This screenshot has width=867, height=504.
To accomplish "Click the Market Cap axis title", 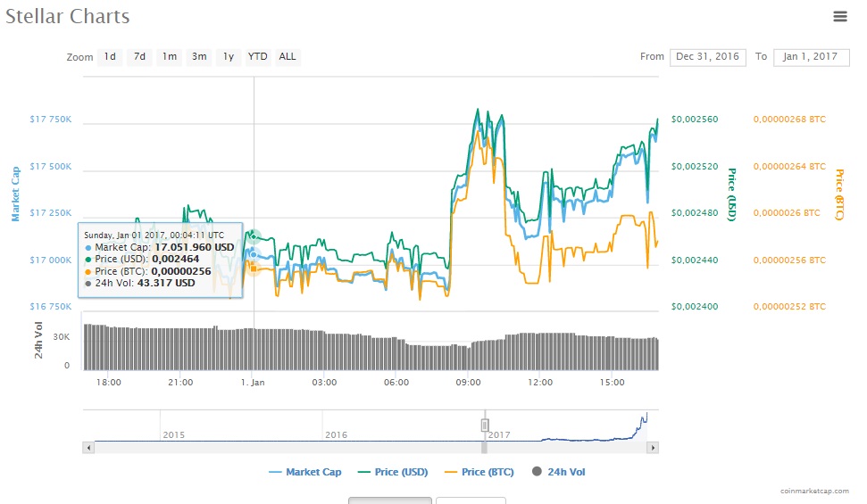I will coord(15,194).
